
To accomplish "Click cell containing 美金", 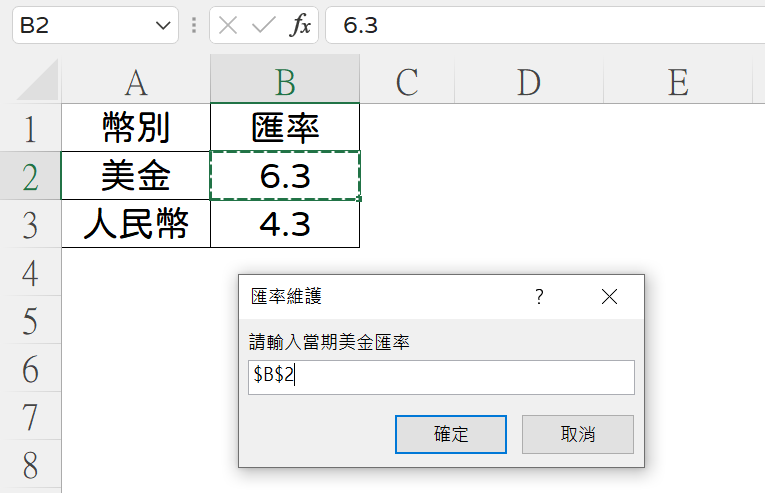I will point(136,176).
